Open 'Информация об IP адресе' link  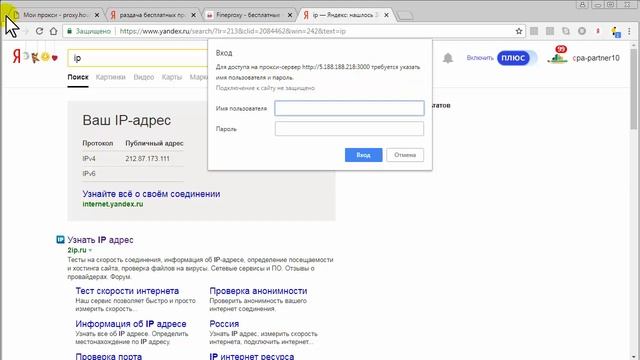pyautogui.click(x=131, y=324)
